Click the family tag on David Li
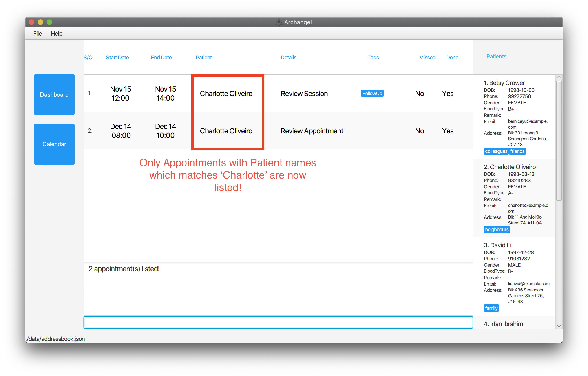The image size is (588, 376). [x=491, y=308]
